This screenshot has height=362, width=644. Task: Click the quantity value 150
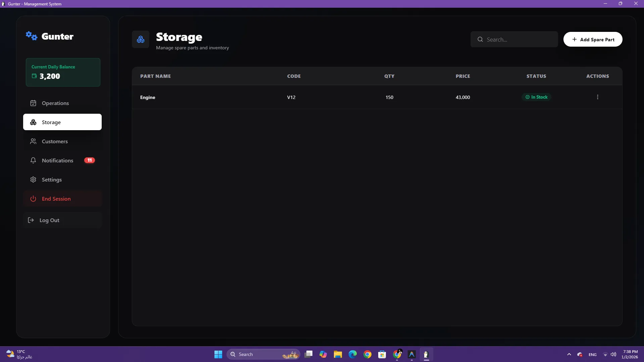389,97
